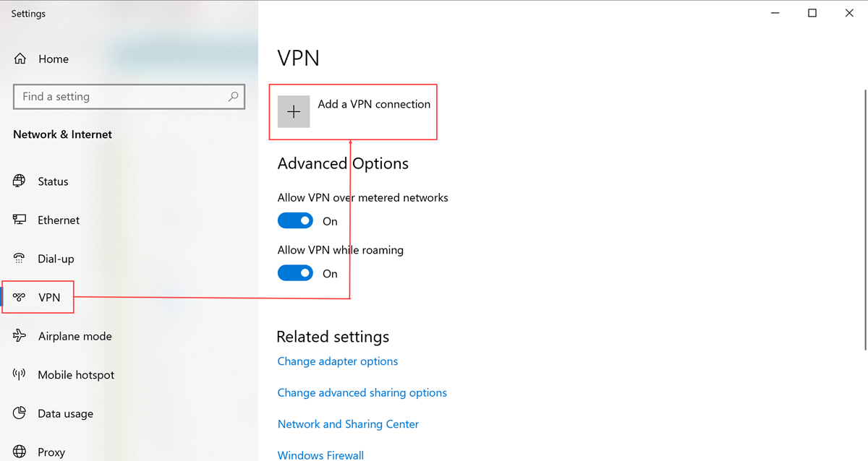This screenshot has height=461, width=868.
Task: Open Network and Sharing Center link
Action: tap(348, 424)
